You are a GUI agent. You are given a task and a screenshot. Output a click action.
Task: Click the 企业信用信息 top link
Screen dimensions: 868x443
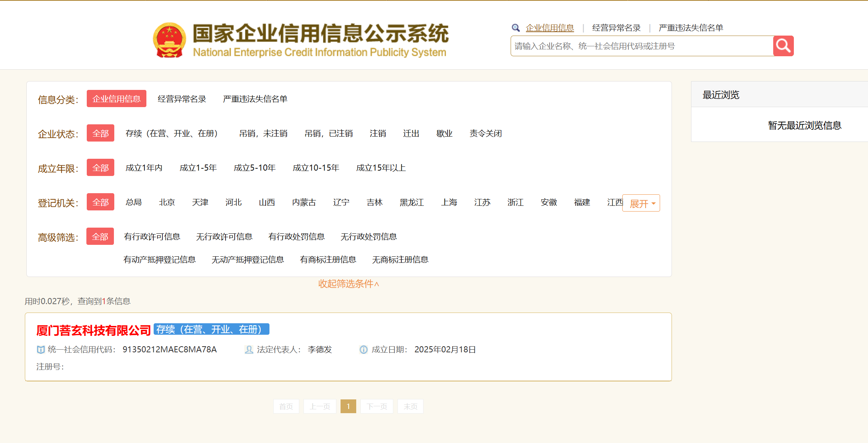(550, 28)
